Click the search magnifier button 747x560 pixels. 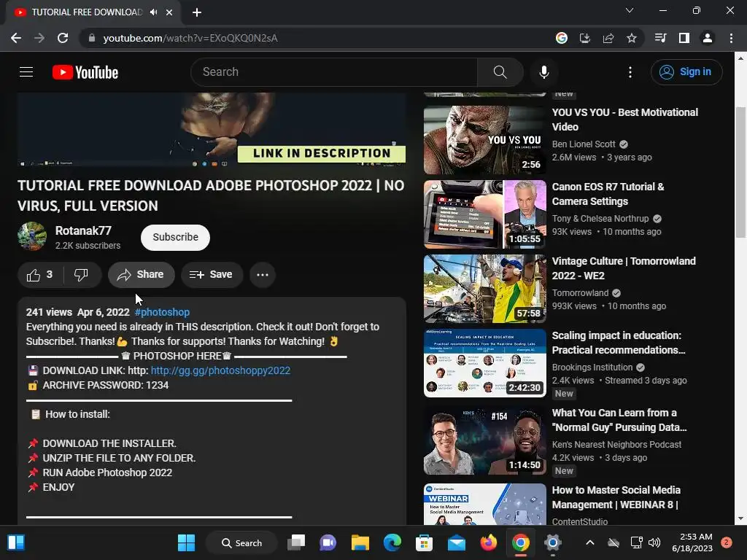pyautogui.click(x=500, y=72)
